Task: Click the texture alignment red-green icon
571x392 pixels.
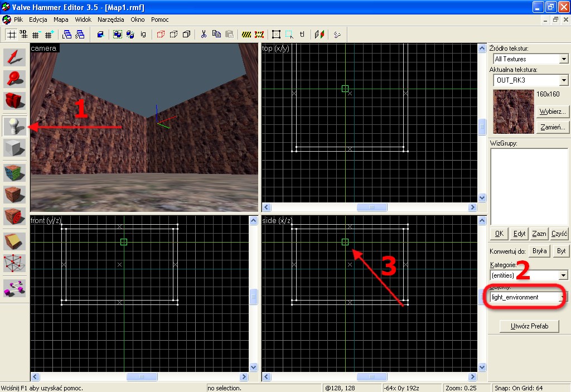Action: point(320,35)
